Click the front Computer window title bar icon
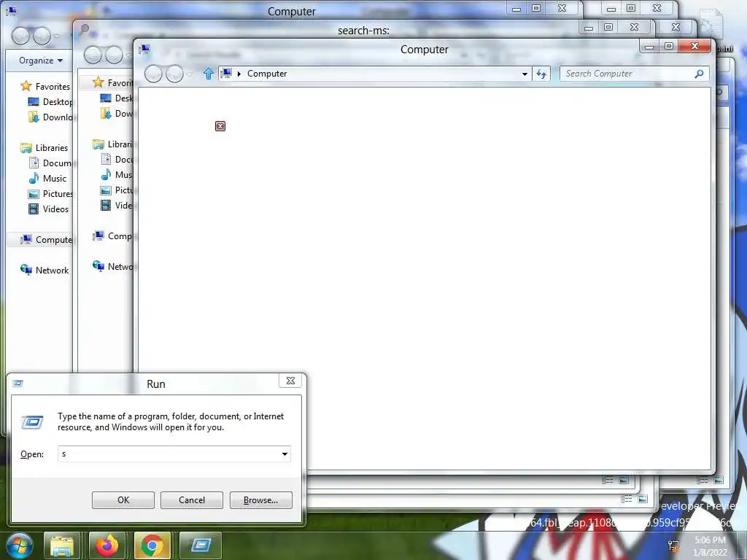This screenshot has width=747, height=560. point(144,49)
